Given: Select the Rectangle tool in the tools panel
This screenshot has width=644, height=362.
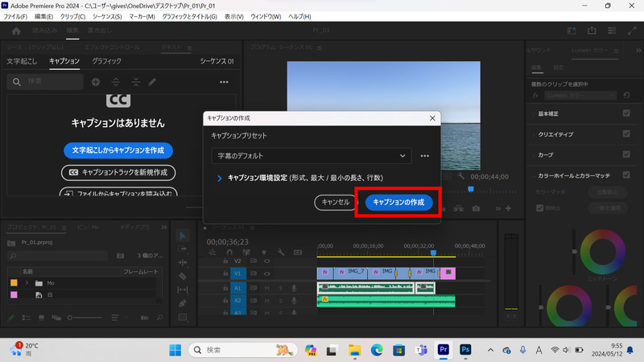Looking at the screenshot, I should [x=183, y=317].
